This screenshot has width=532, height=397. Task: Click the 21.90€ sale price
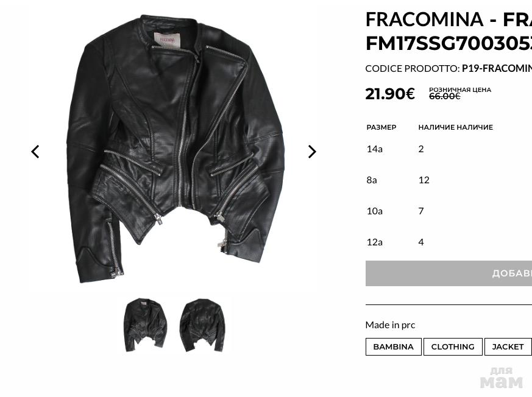(x=390, y=94)
